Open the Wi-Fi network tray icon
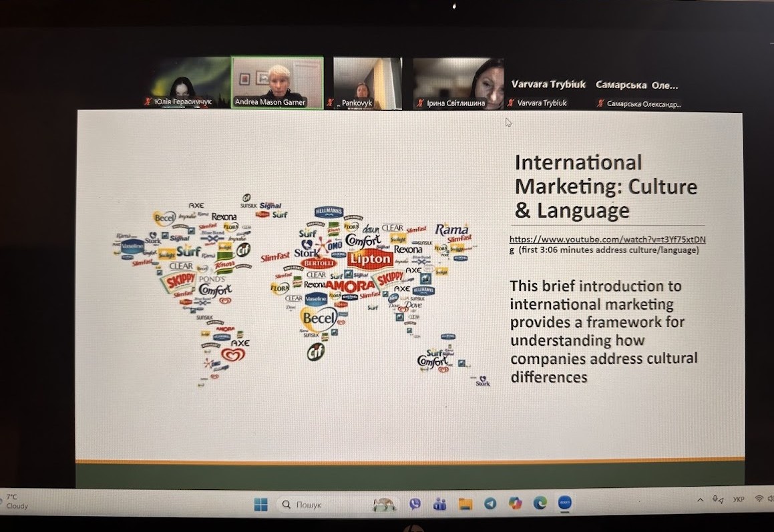The height and width of the screenshot is (532, 774). pos(759,499)
